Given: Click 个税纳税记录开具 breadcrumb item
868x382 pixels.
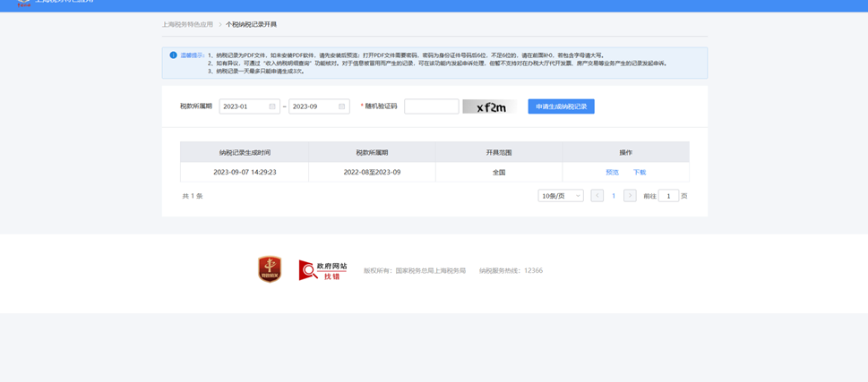Looking at the screenshot, I should (x=251, y=25).
